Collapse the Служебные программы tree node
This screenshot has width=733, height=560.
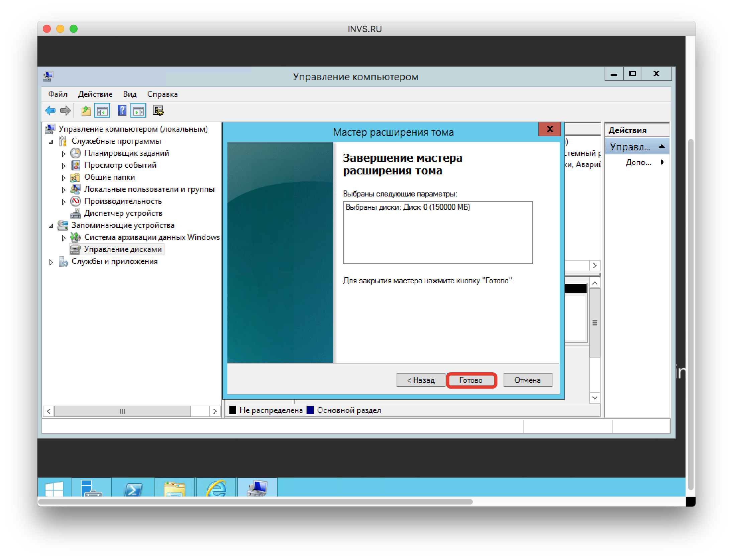[51, 142]
